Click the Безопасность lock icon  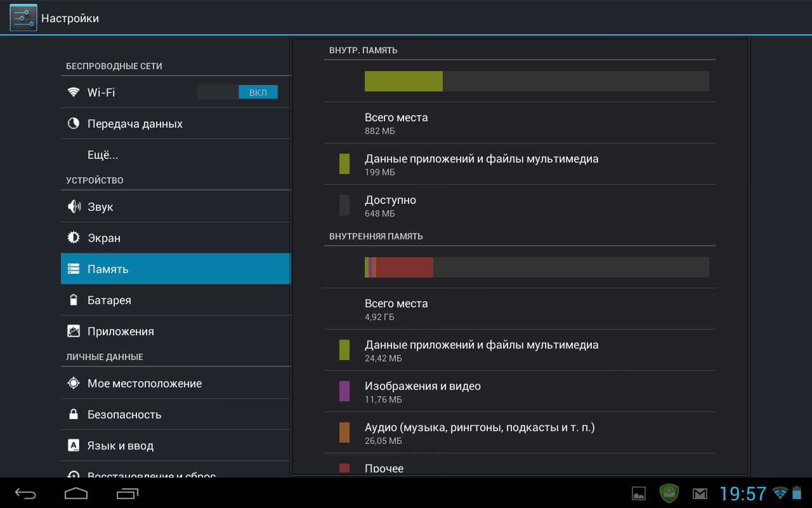coord(74,415)
